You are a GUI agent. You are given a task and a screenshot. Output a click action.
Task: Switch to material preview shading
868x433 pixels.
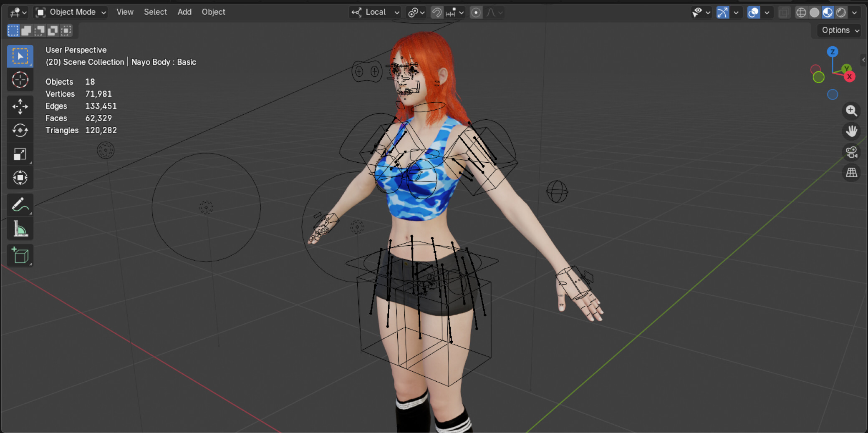(x=828, y=13)
